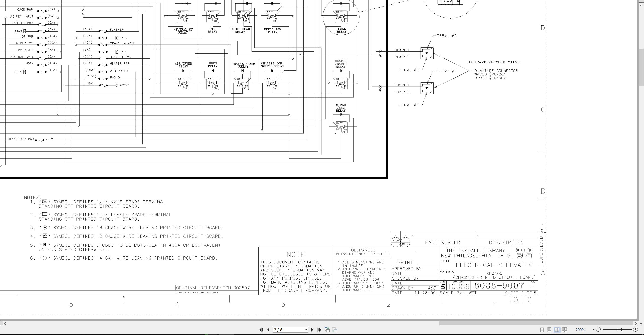Viewport: 644px width, 335px height.
Task: Click the "FLASHER" fuse label
Action: (117, 30)
